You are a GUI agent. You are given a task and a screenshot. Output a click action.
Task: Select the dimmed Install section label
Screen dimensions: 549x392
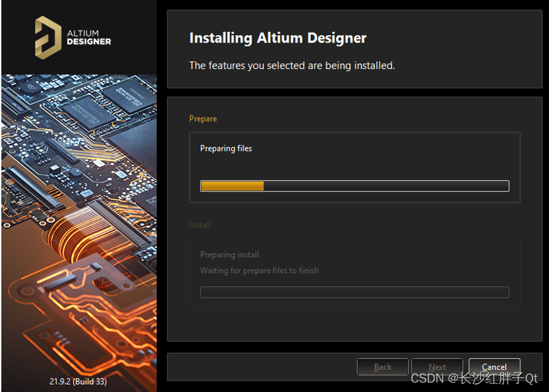pyautogui.click(x=199, y=225)
